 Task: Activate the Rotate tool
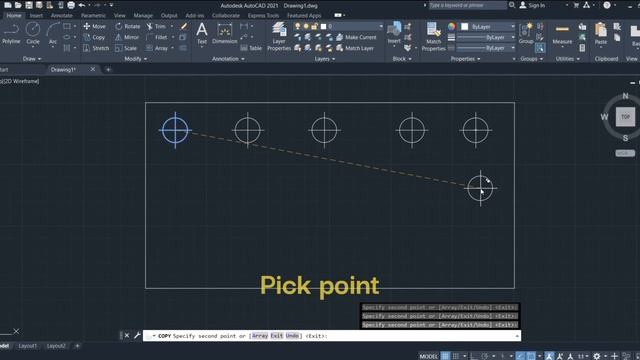[128, 26]
